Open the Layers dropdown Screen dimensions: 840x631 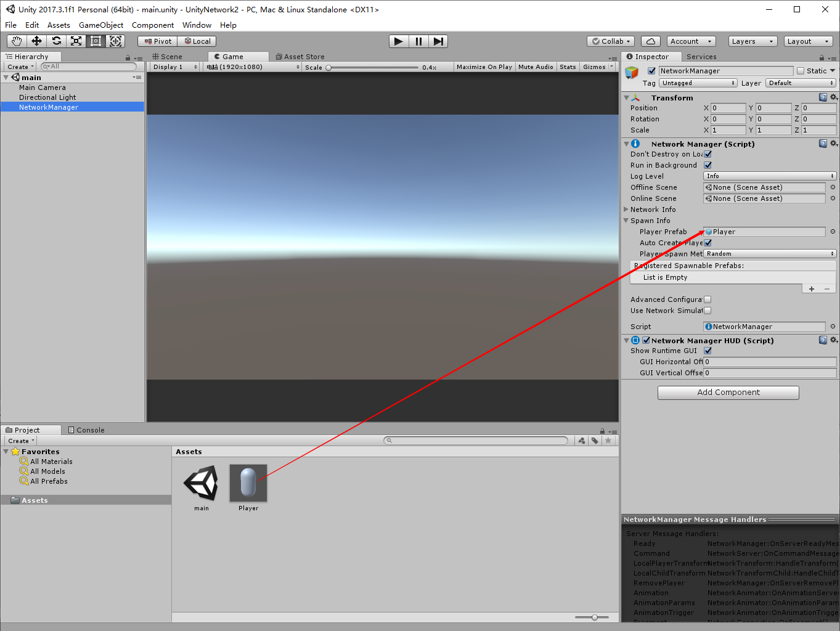click(752, 41)
